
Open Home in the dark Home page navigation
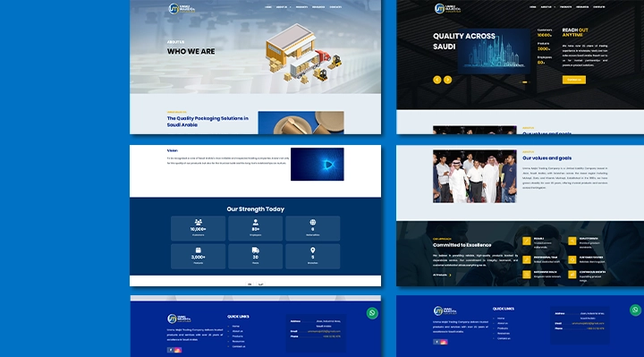pos(533,7)
